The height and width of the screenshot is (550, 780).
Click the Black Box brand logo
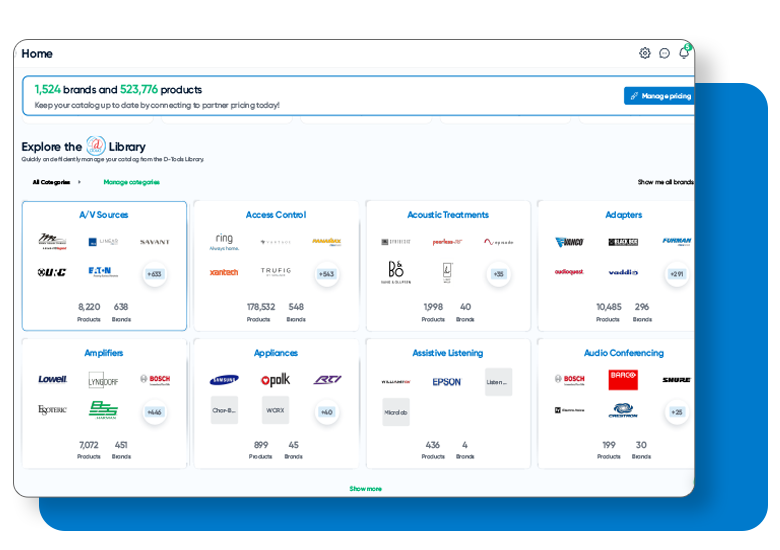623,242
